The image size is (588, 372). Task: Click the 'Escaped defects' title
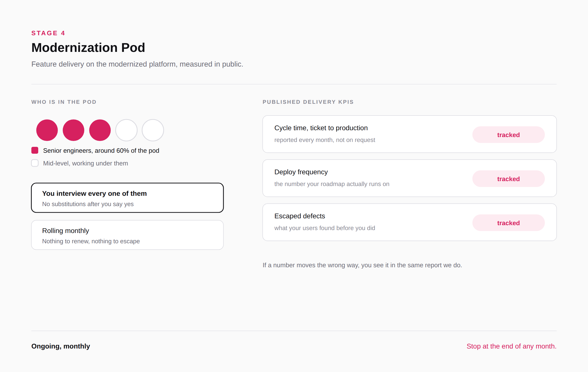point(300,216)
